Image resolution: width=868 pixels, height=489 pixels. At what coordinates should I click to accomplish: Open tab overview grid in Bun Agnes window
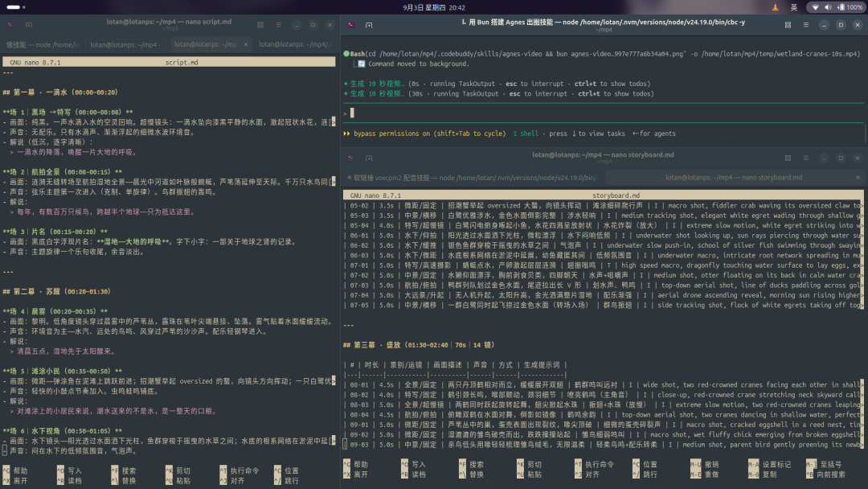(788, 25)
